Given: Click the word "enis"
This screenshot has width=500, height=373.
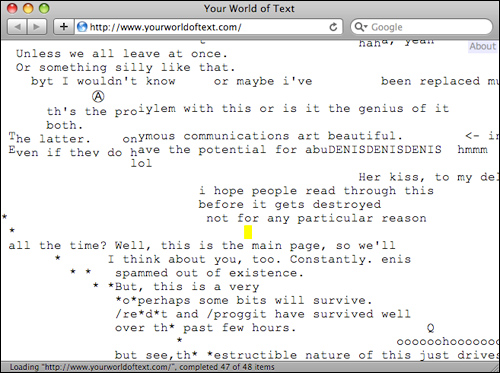Looking at the screenshot, I should 396,259.
